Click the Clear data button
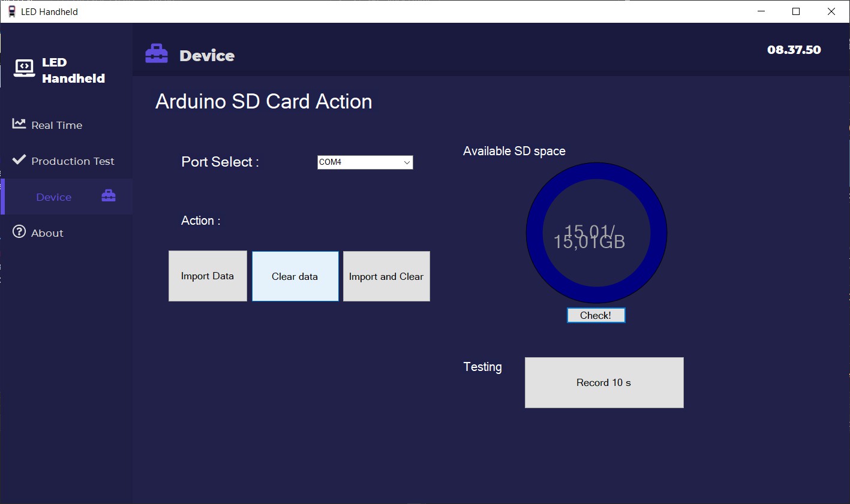Viewport: 850px width, 504px height. [295, 276]
